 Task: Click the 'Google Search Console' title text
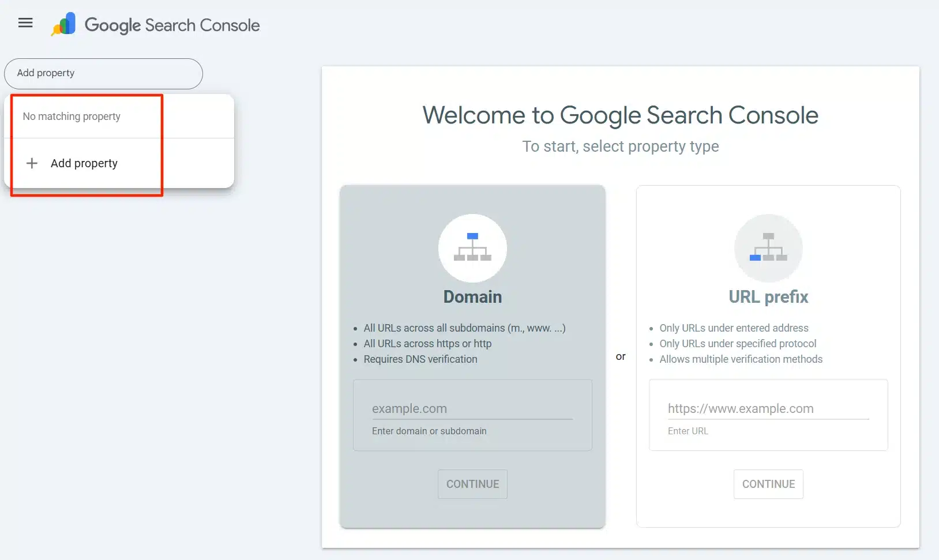pyautogui.click(x=172, y=25)
